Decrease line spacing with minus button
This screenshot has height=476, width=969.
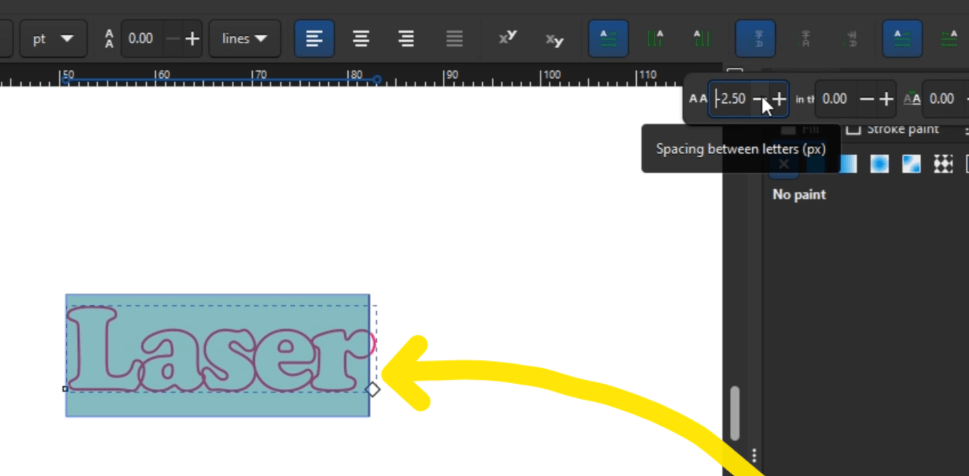click(x=172, y=39)
